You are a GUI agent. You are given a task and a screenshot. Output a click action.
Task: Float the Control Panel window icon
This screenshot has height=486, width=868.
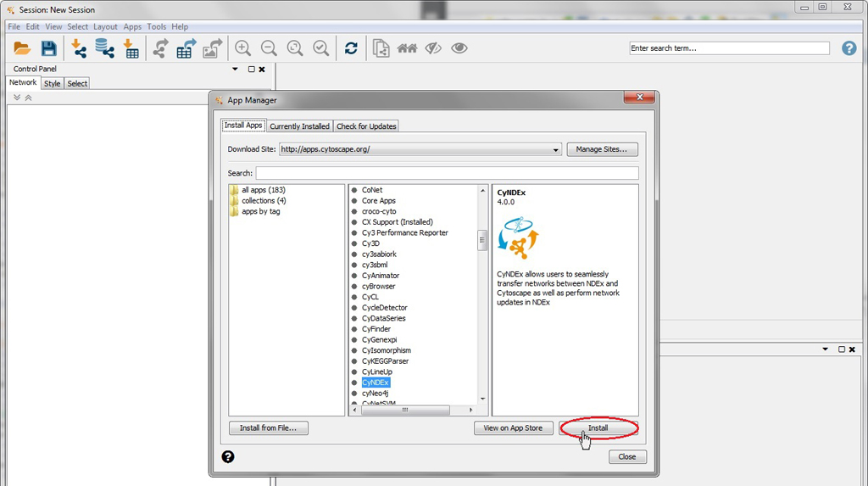tap(251, 70)
